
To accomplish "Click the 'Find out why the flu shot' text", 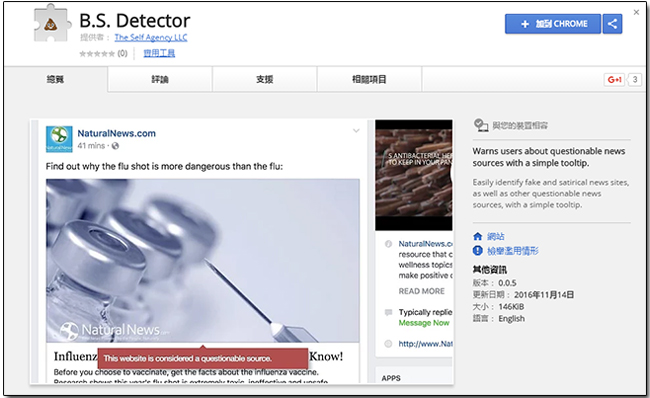I will pyautogui.click(x=164, y=166).
